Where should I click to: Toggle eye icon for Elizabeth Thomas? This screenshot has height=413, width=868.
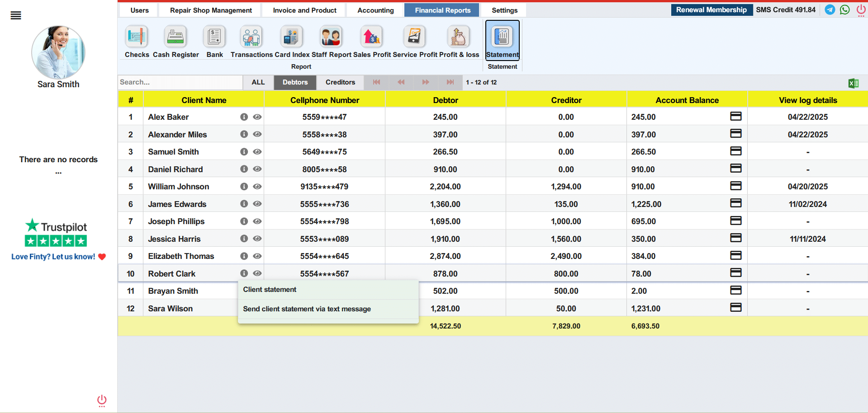point(257,256)
